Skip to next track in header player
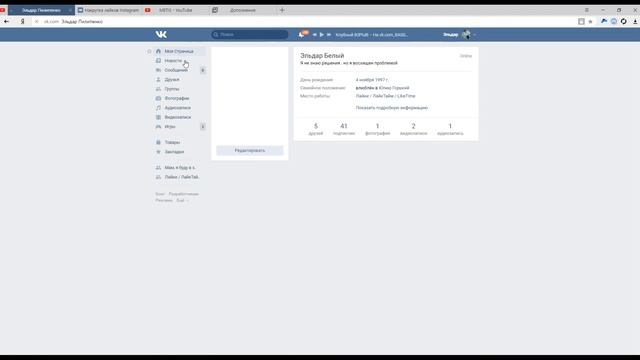640x360 pixels. (329, 35)
